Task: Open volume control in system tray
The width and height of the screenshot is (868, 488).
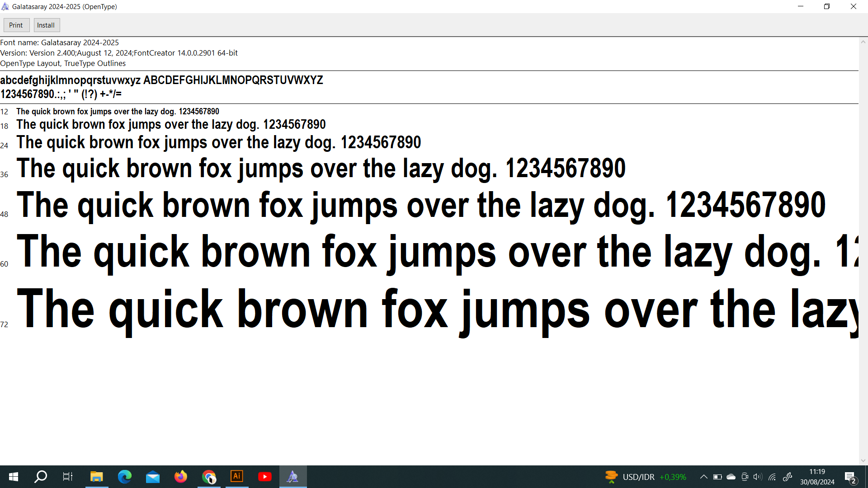Action: point(758,477)
